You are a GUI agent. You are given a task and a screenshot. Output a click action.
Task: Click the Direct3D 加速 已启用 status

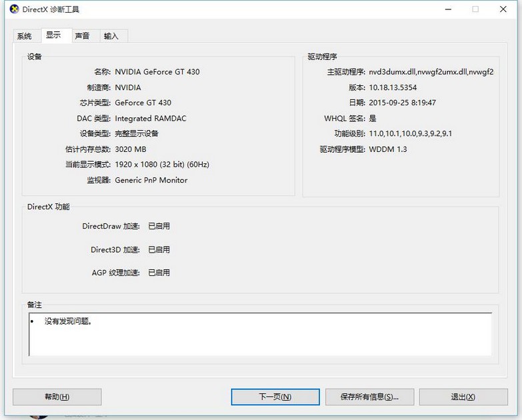click(159, 249)
